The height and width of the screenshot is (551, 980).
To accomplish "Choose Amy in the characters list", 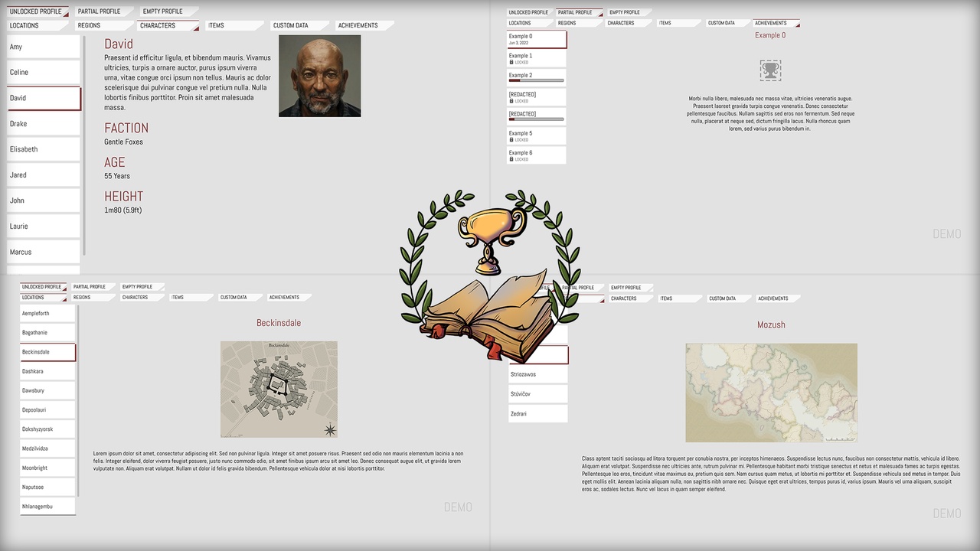I will click(44, 47).
